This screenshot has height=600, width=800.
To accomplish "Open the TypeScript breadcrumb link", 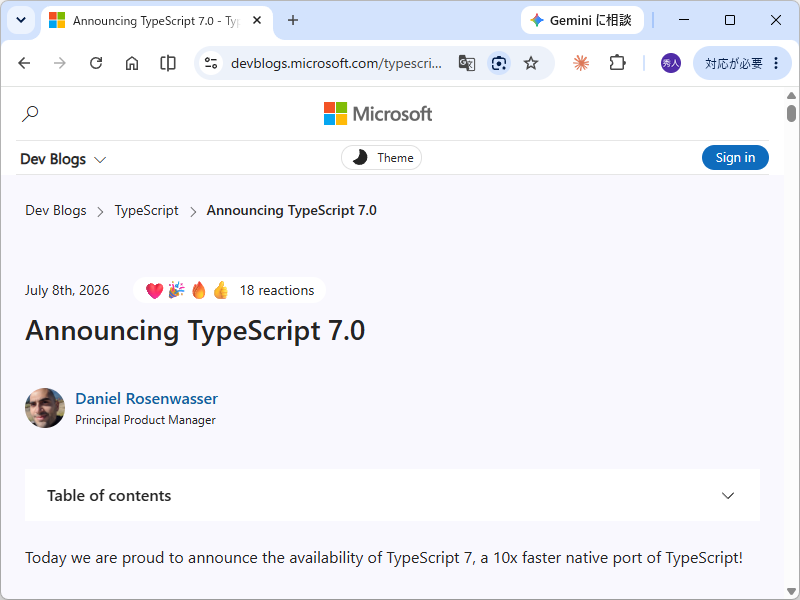I will (x=146, y=210).
